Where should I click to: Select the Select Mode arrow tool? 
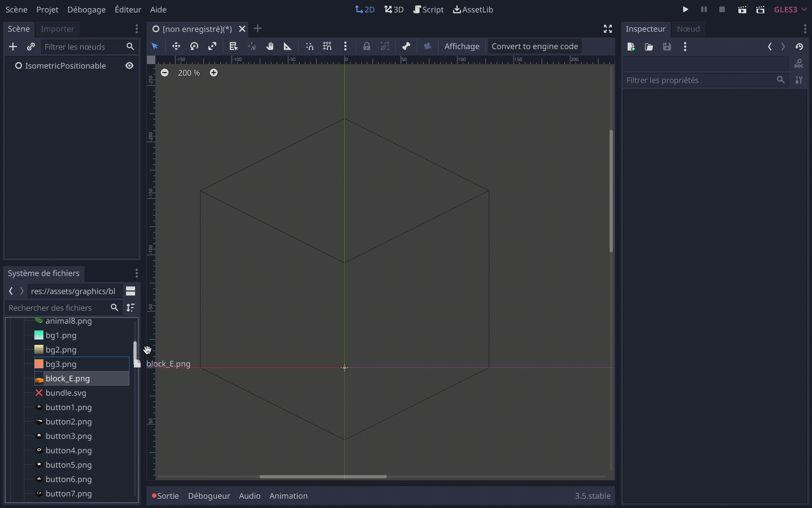pos(155,46)
